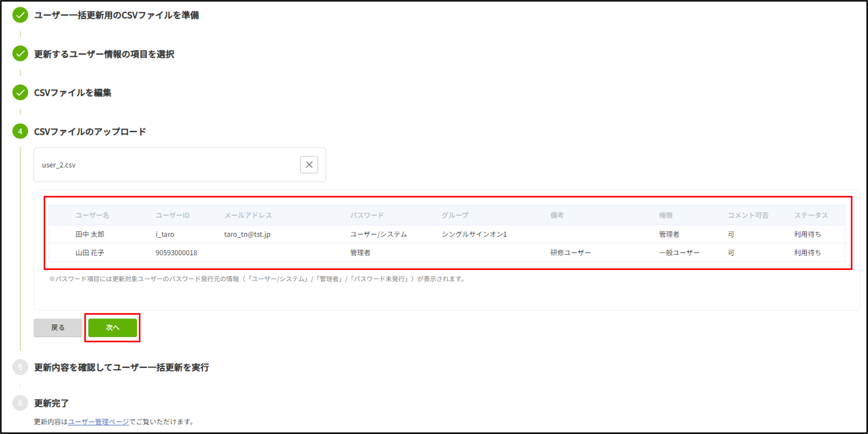
Task: Select the 田中 太郎 name cell
Action: pos(90,234)
